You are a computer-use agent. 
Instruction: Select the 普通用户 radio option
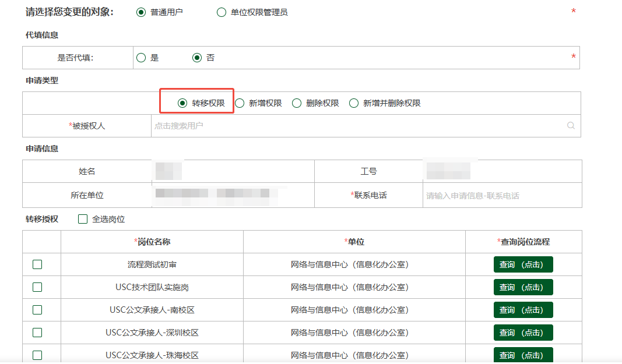[x=141, y=12]
